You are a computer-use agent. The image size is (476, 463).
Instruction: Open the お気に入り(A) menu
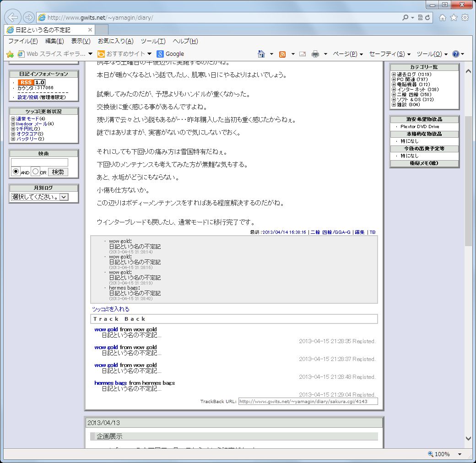tap(115, 41)
